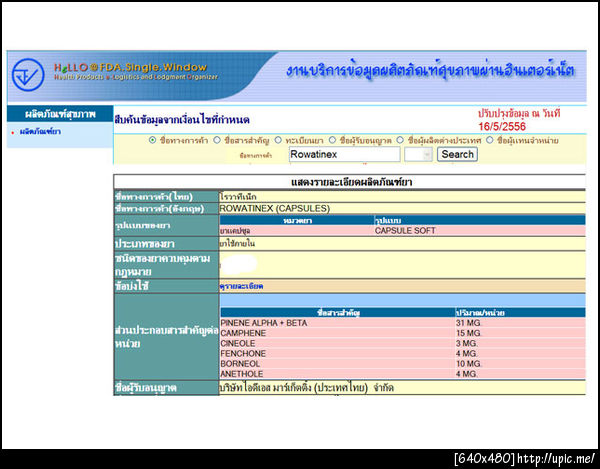Click the CAMPHENE ingredient row
600x469 pixels.
click(403, 333)
